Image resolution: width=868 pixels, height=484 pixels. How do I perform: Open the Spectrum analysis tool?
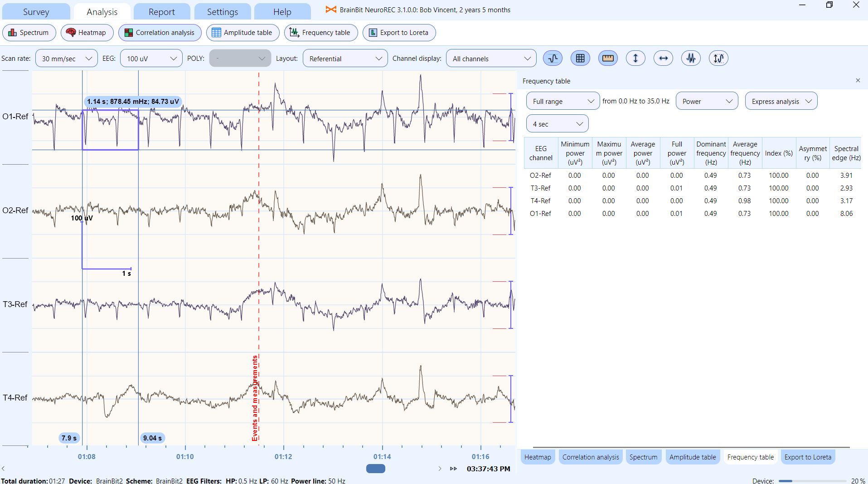[x=29, y=33]
